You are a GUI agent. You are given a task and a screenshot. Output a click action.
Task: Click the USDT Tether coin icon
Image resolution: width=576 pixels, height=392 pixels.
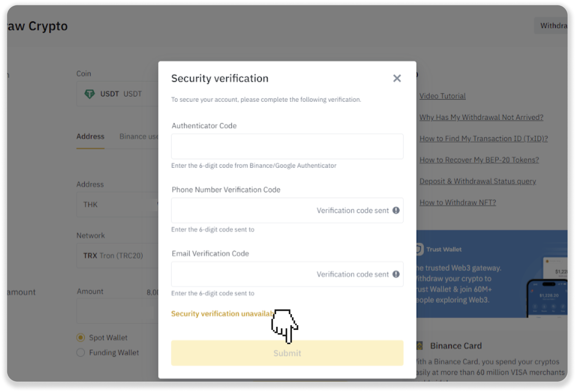[x=89, y=94]
